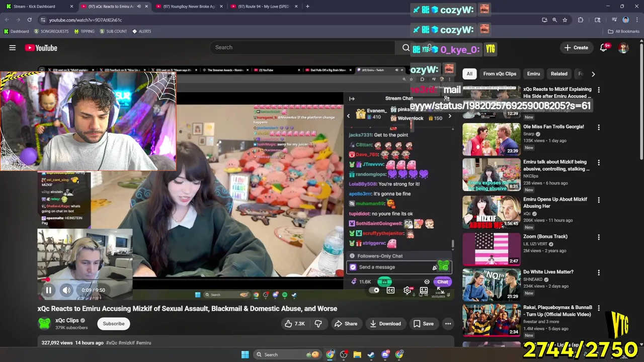Select the All filter chip

tap(469, 74)
